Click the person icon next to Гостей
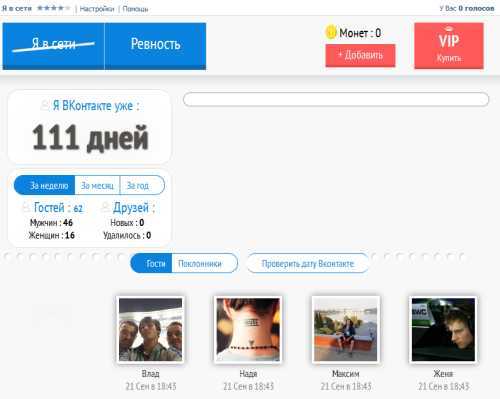The width and height of the screenshot is (500, 399). [x=26, y=208]
